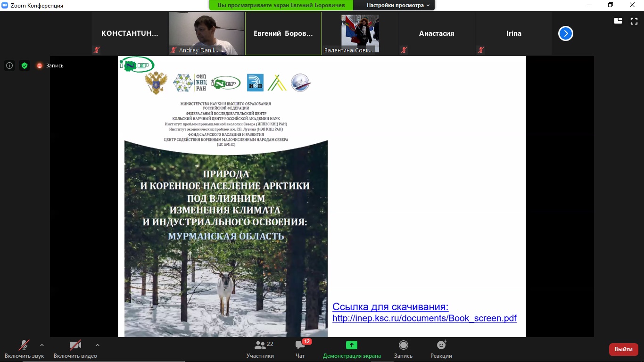The image size is (644, 362).
Task: Select Анастасия participant tile
Action: (x=437, y=33)
